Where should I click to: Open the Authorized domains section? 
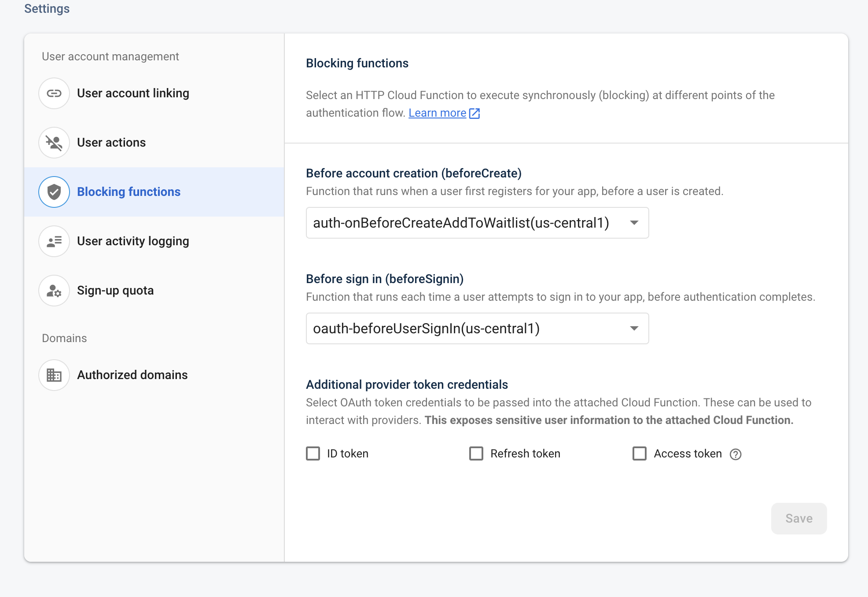(132, 375)
